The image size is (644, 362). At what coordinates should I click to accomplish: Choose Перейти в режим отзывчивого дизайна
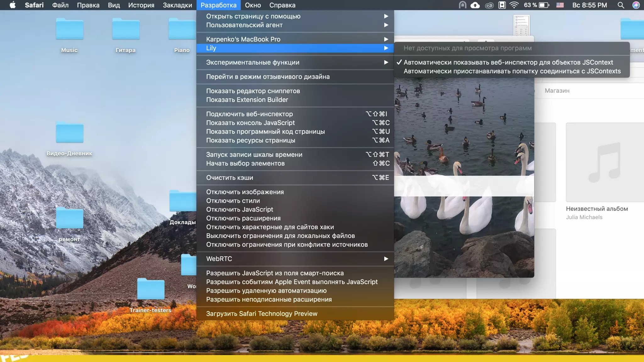(295, 77)
